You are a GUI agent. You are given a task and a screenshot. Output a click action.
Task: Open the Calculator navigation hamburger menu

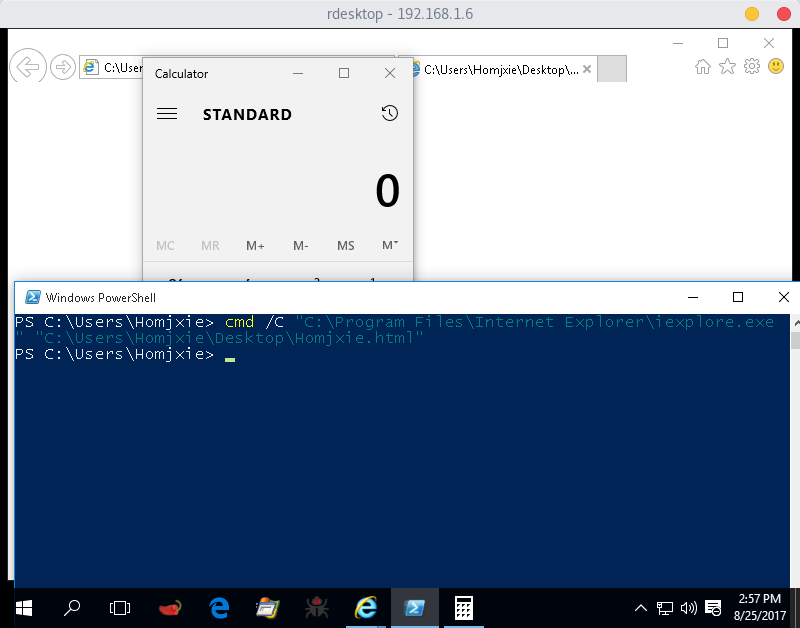click(x=168, y=113)
